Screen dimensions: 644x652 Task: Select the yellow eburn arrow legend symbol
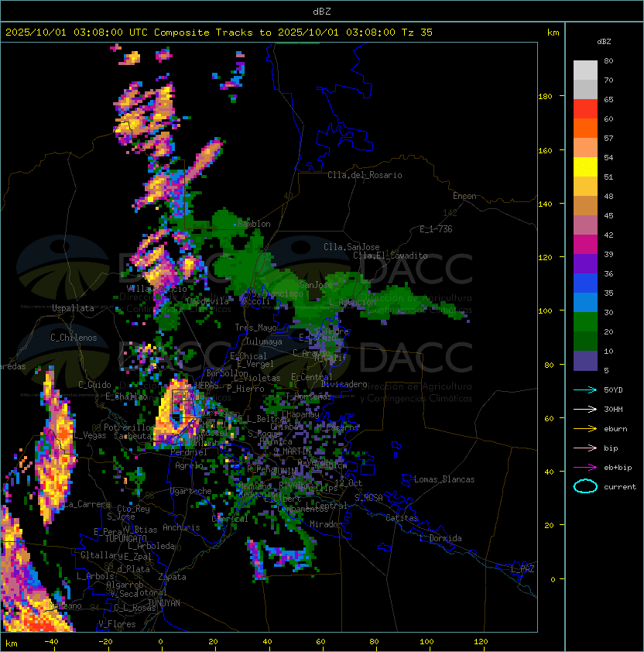pos(585,429)
